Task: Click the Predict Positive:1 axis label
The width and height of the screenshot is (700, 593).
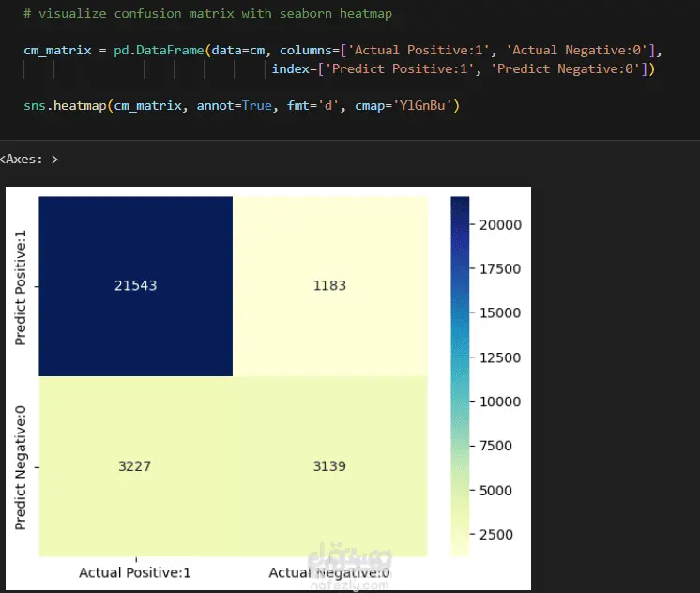Action: [21, 287]
